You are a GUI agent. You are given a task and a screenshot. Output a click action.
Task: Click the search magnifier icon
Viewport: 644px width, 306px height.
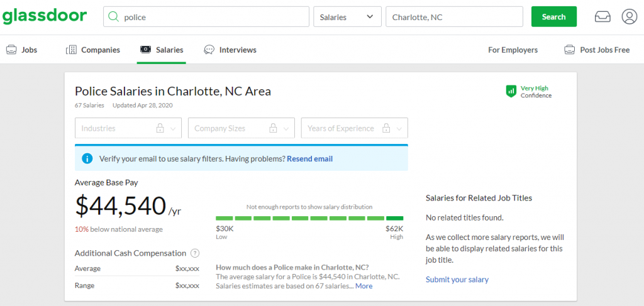(114, 17)
